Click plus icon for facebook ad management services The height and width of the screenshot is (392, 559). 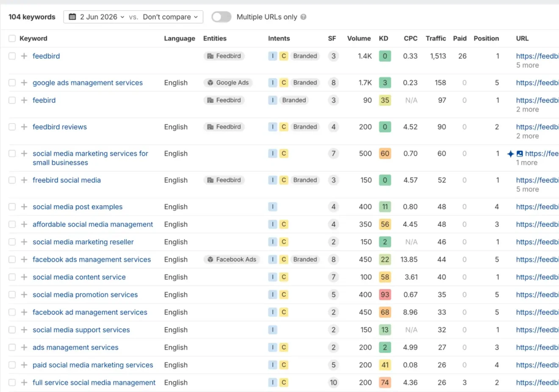pyautogui.click(x=24, y=312)
